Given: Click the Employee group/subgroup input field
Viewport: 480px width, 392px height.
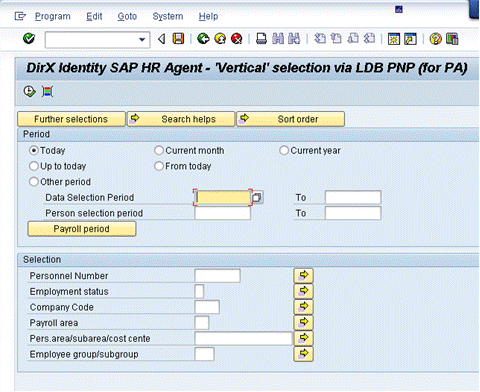Looking at the screenshot, I should click(x=204, y=354).
